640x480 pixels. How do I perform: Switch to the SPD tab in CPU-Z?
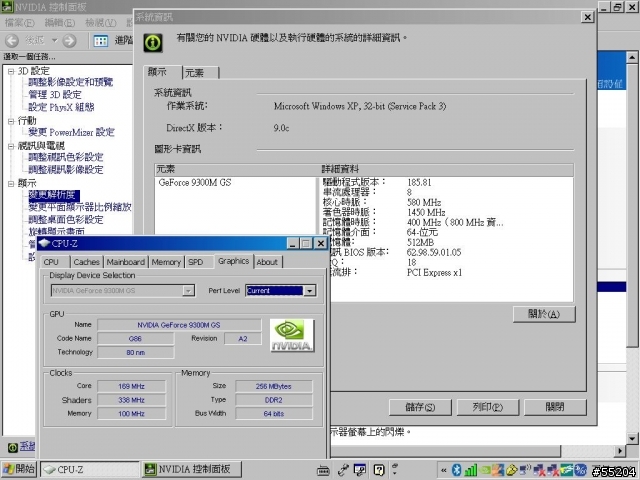coord(198,262)
